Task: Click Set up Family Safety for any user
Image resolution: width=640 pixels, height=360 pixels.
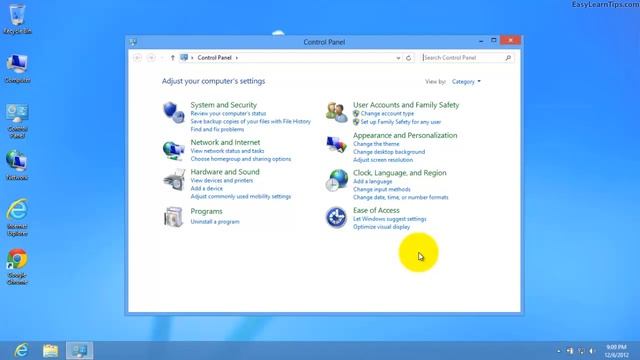Action: click(x=401, y=122)
